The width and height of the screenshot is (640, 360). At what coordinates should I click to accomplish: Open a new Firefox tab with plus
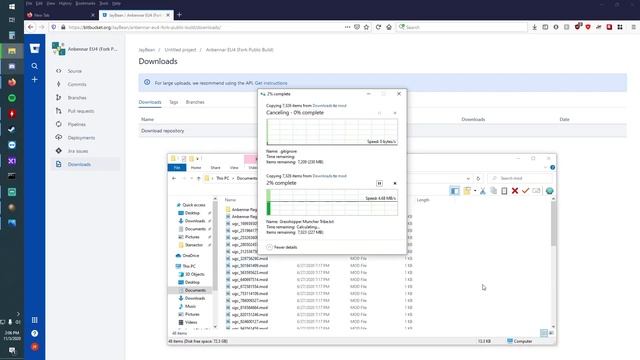(x=179, y=15)
